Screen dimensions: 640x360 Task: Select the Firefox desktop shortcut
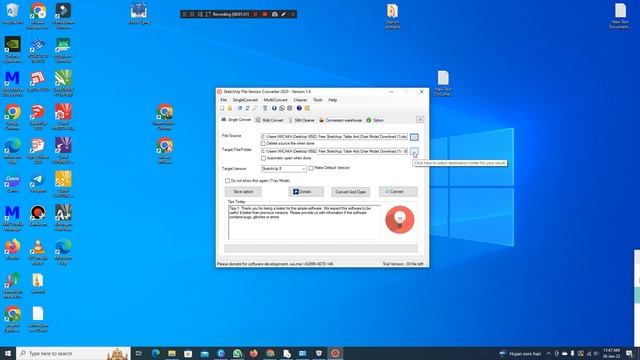(x=13, y=249)
